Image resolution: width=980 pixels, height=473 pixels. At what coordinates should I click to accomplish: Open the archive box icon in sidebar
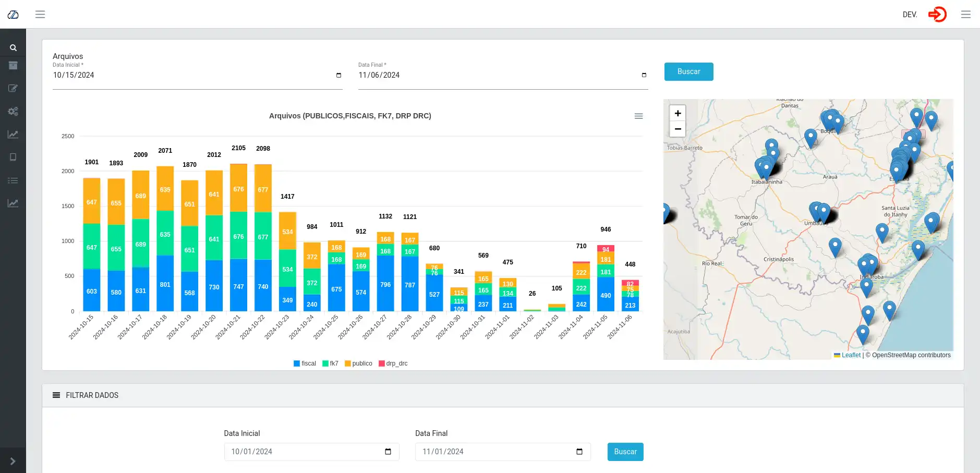pos(13,65)
